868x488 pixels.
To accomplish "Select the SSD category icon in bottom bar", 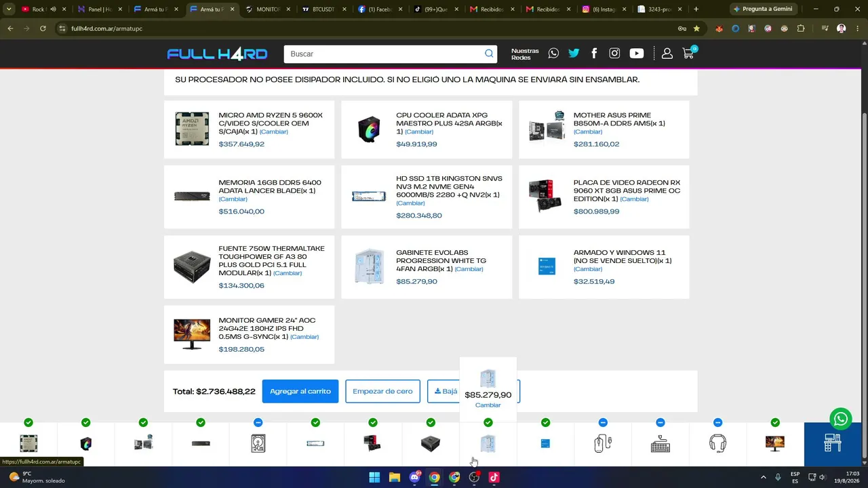I will tap(315, 443).
